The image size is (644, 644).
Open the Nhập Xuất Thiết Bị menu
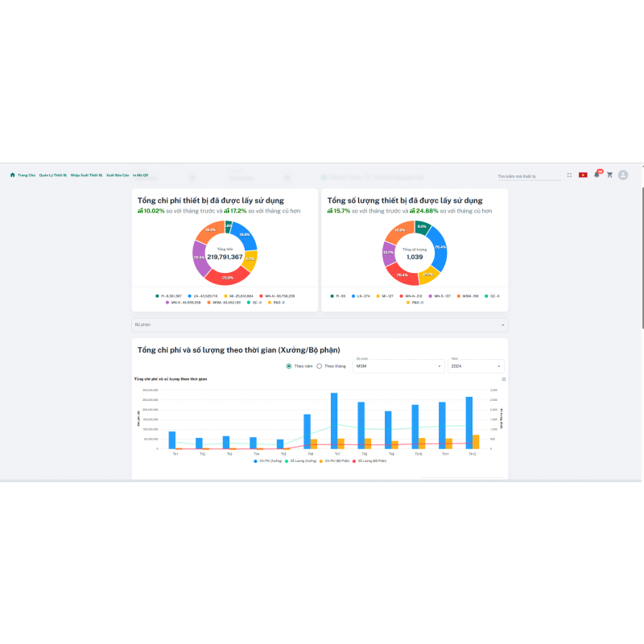tap(86, 175)
